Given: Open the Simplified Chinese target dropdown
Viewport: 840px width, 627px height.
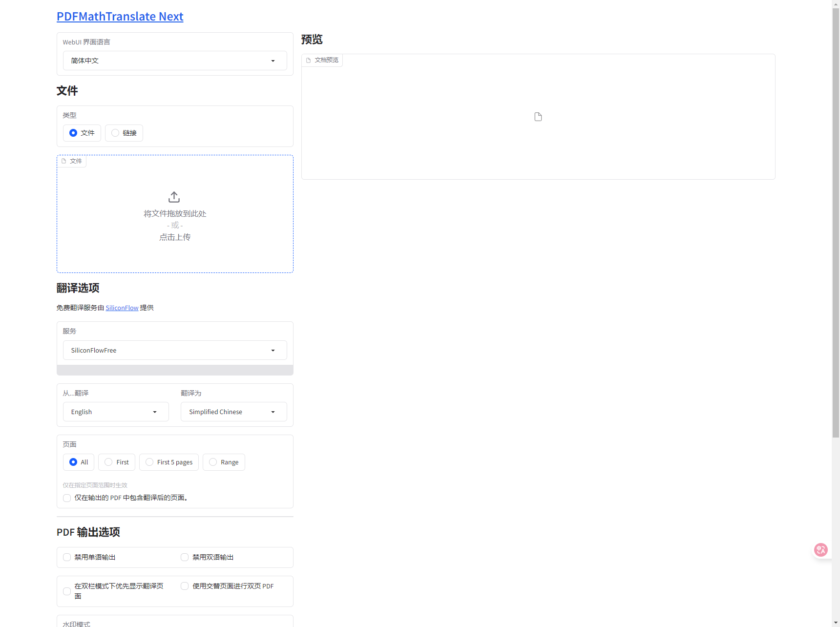Looking at the screenshot, I should tap(233, 412).
